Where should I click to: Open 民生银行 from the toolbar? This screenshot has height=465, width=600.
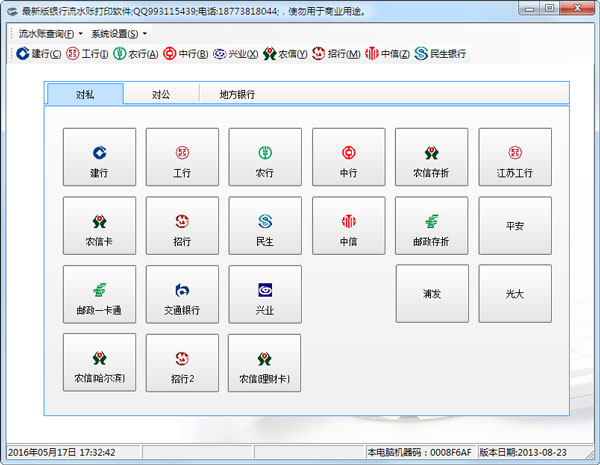click(440, 54)
